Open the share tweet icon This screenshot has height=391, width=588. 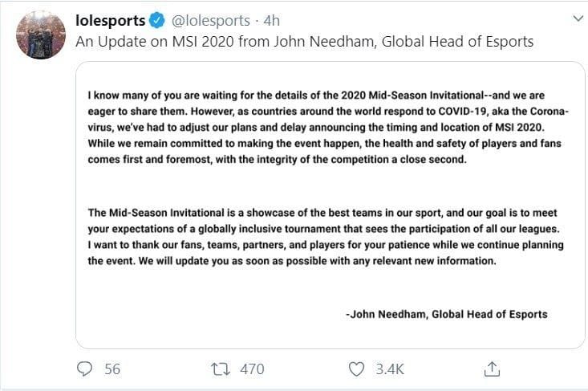(x=493, y=369)
